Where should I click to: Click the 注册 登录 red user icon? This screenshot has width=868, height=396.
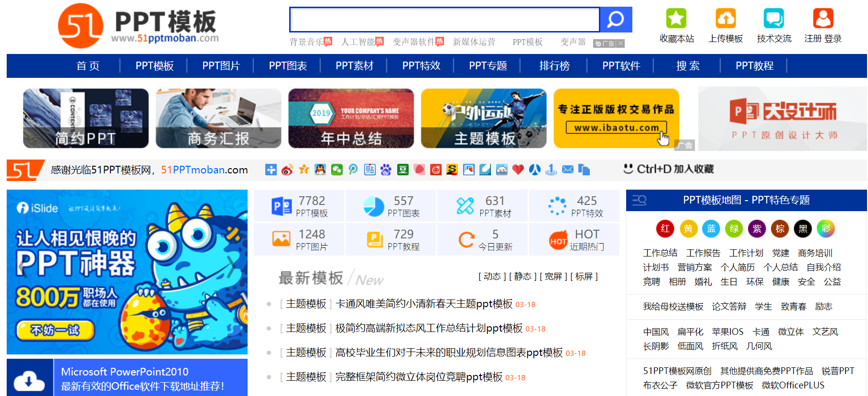[x=823, y=19]
